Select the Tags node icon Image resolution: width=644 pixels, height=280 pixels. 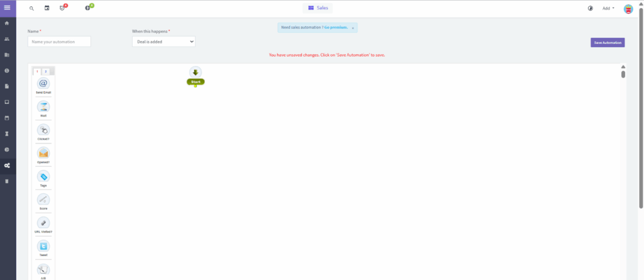point(43,176)
